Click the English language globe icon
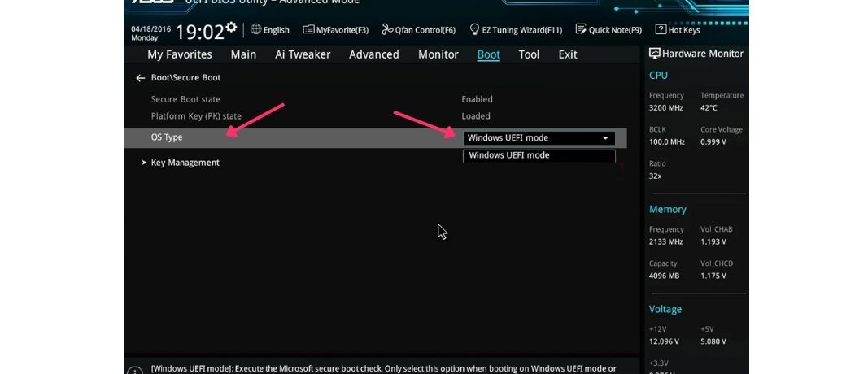Viewport: 868px width, 374px height. (x=255, y=29)
